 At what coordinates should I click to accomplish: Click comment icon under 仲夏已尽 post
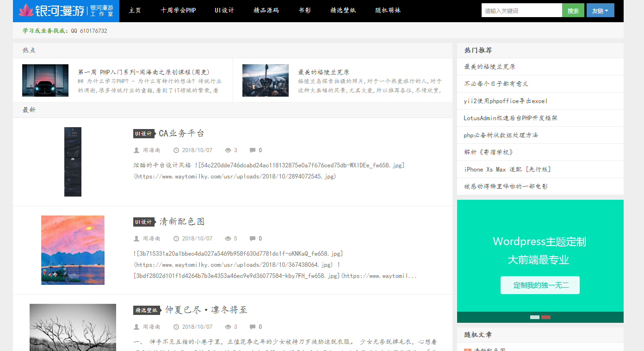tap(252, 327)
